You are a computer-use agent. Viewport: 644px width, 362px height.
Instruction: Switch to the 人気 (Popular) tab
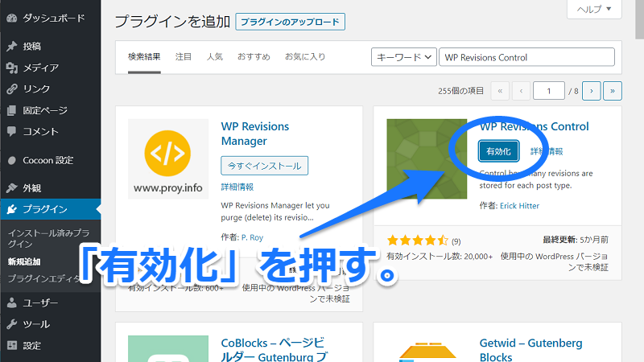point(214,57)
